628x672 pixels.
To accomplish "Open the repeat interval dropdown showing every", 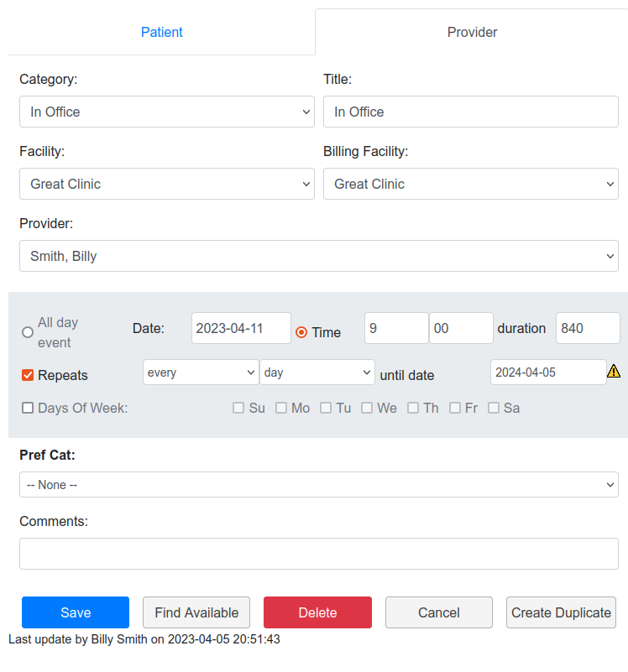I will pos(200,372).
